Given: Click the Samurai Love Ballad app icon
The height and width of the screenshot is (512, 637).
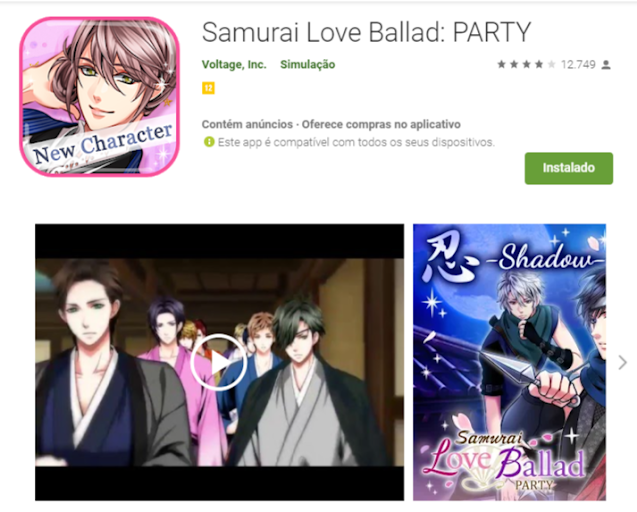Looking at the screenshot, I should (x=100, y=97).
